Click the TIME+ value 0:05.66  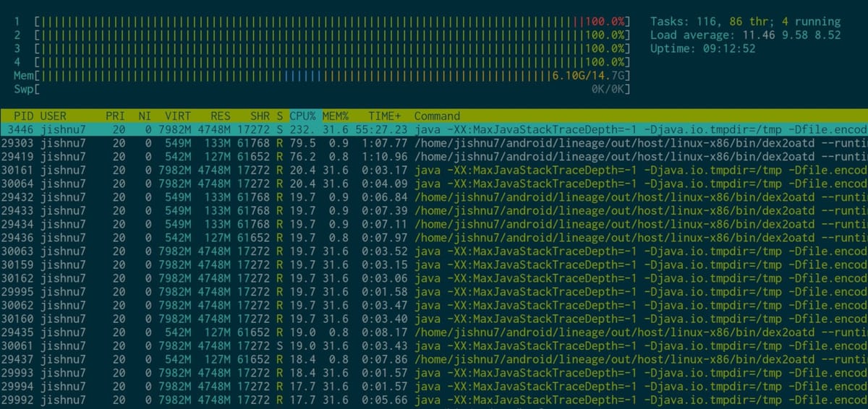tap(385, 400)
